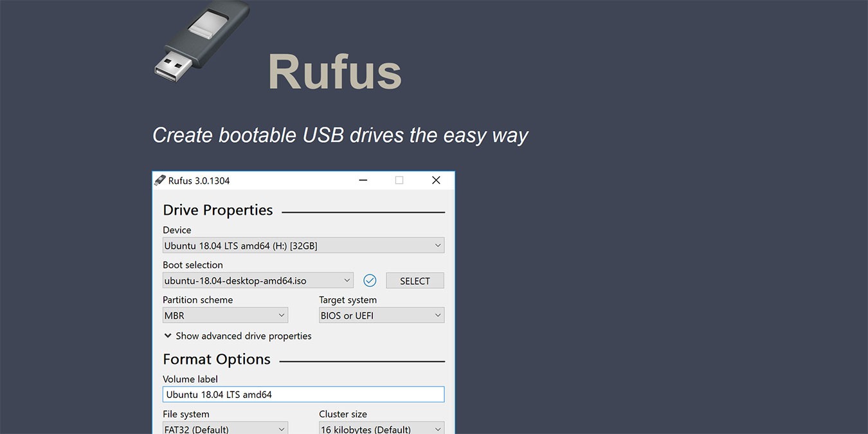Click the Device dropdown chevron arrow
The image size is (868, 434).
click(438, 245)
